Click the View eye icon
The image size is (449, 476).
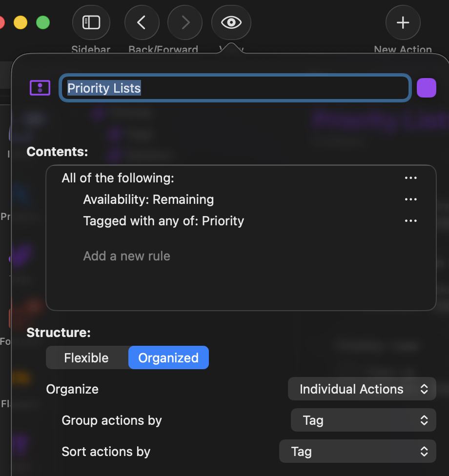[231, 22]
